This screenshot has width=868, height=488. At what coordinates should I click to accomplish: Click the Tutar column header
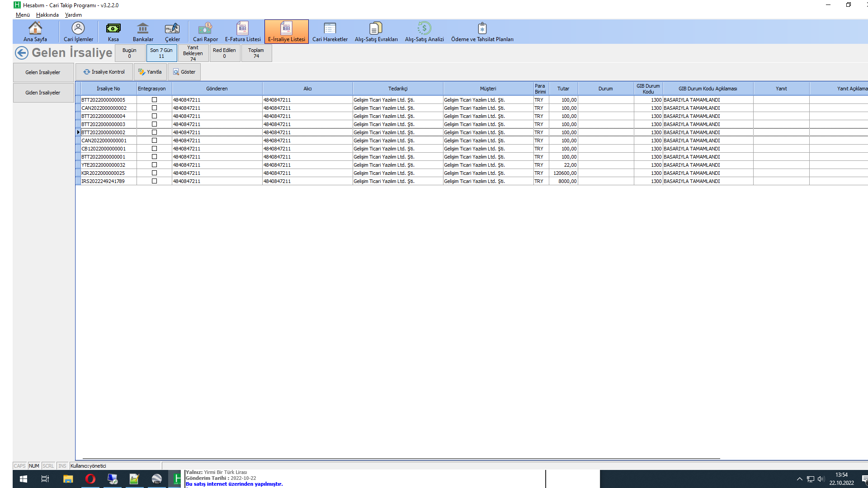coord(563,89)
